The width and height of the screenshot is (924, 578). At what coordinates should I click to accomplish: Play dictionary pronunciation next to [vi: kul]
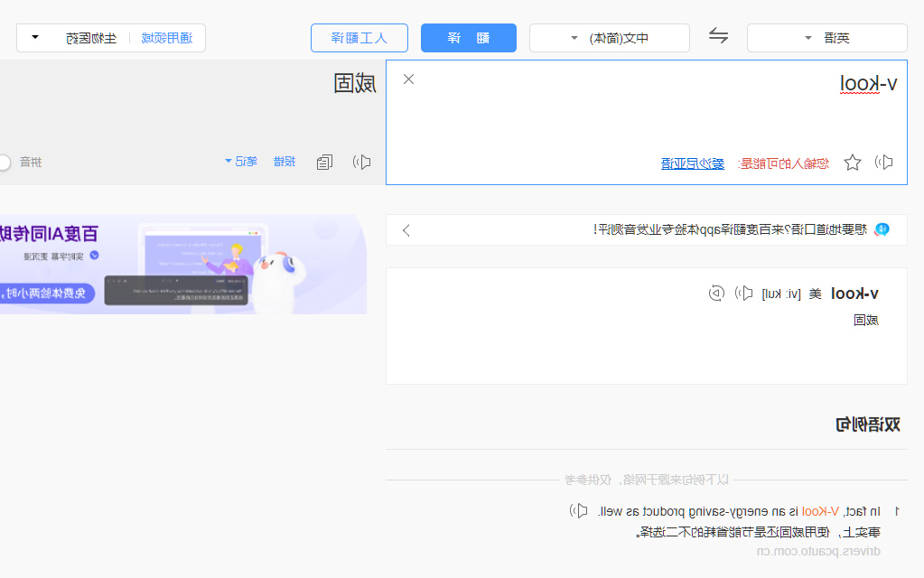pyautogui.click(x=743, y=294)
